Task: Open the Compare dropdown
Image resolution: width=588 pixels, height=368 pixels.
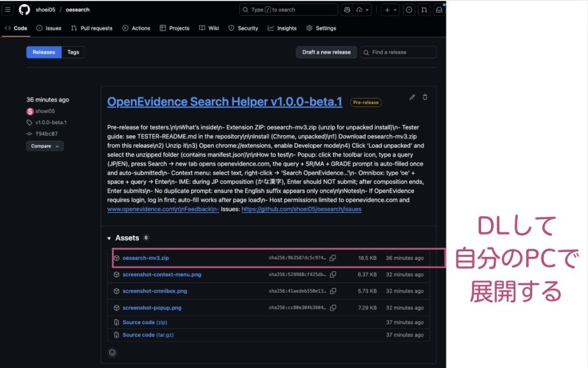Action: [45, 146]
